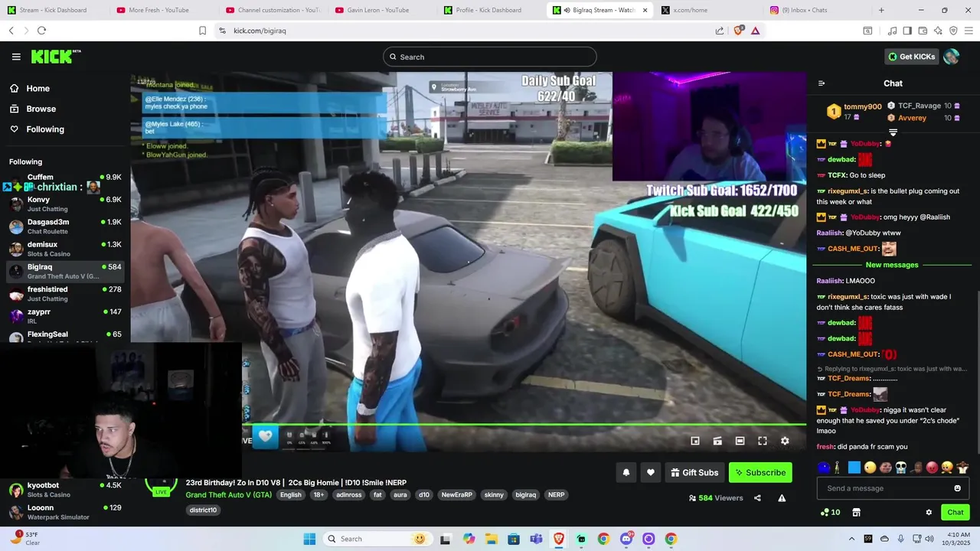Screen dimensions: 980x551
Task: Follow the channel with the heart button
Action: [x=651, y=472]
